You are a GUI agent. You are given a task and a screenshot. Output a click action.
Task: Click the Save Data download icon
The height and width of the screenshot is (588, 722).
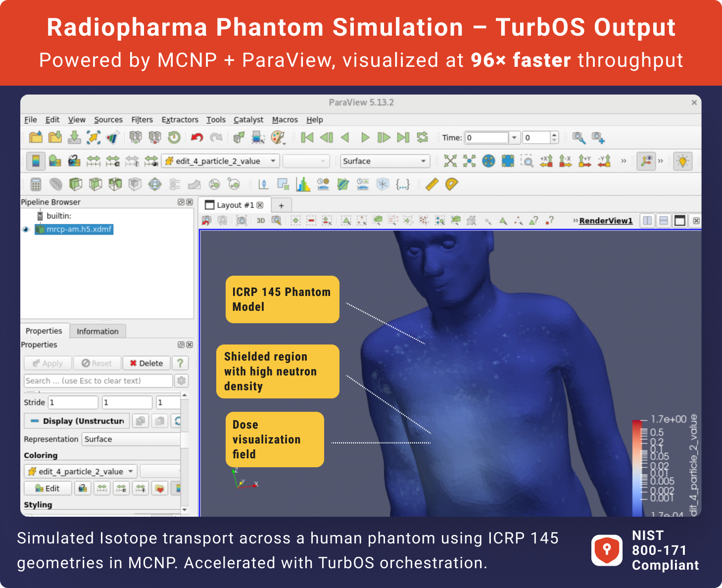click(74, 137)
